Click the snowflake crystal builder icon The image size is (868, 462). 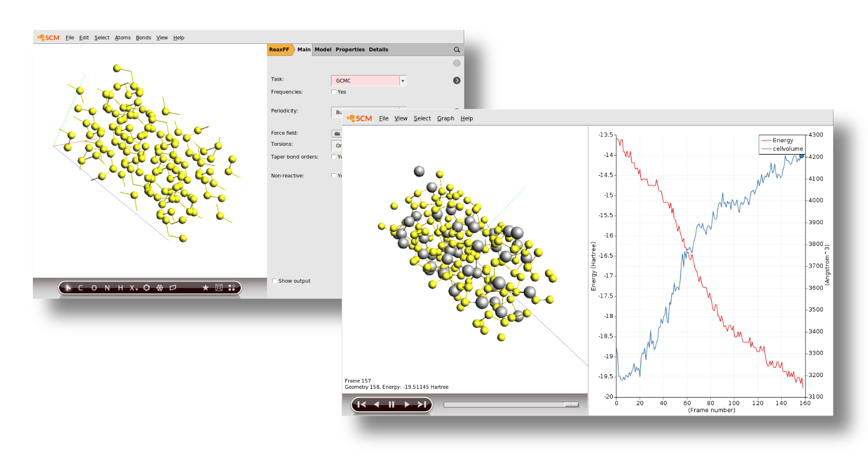[159, 288]
